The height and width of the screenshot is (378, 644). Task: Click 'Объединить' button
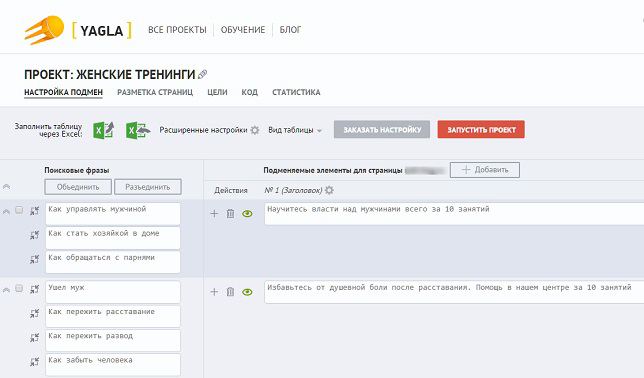(x=78, y=187)
